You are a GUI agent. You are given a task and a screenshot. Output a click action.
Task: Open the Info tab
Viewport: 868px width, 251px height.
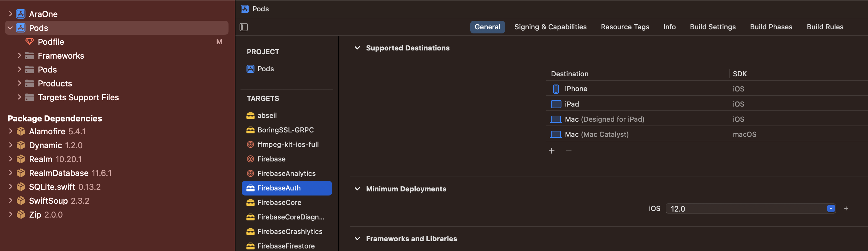click(x=669, y=27)
